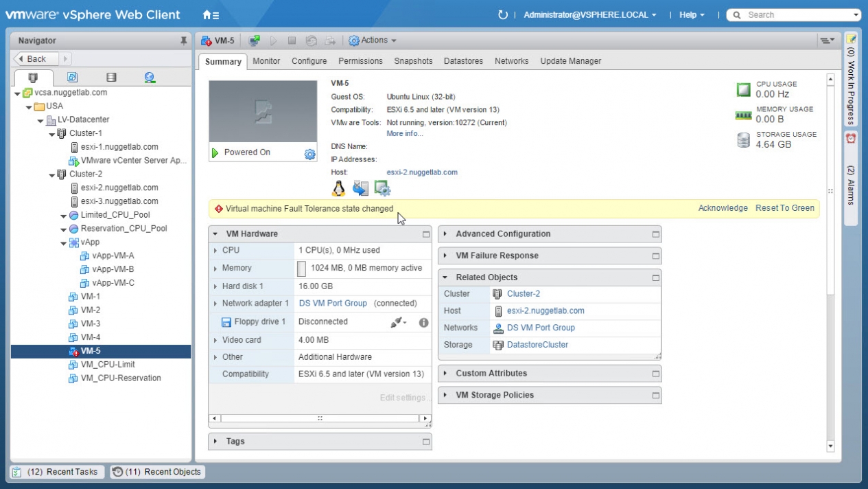Open the VM console launch icon
The width and height of the screenshot is (868, 489).
tap(255, 41)
